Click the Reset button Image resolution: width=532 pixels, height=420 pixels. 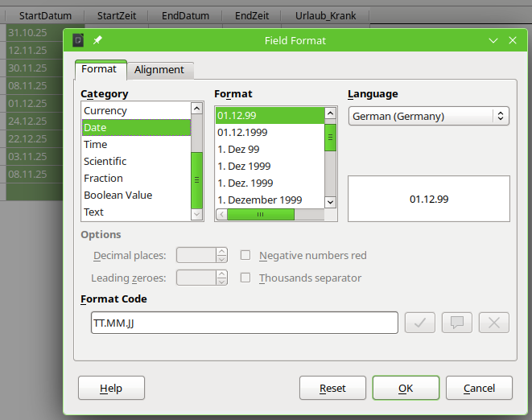(x=332, y=388)
